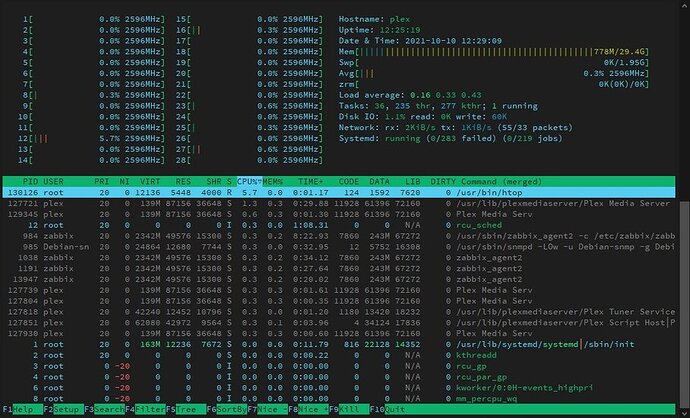Sort by the USER column header

coord(53,181)
